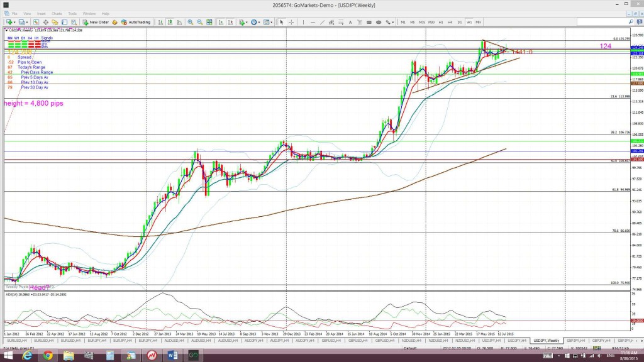Select the Draw Ellipse shape tool
644x362 pixels.
378,22
